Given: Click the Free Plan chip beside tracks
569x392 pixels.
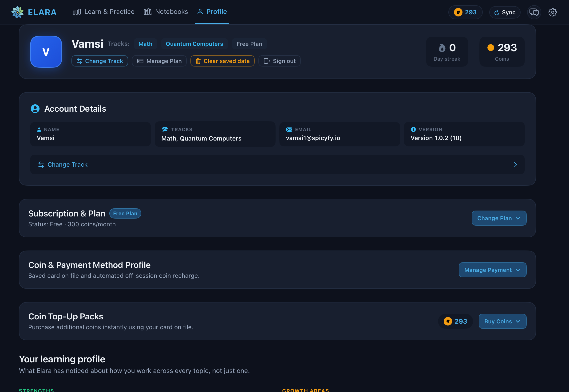Looking at the screenshot, I should (249, 44).
